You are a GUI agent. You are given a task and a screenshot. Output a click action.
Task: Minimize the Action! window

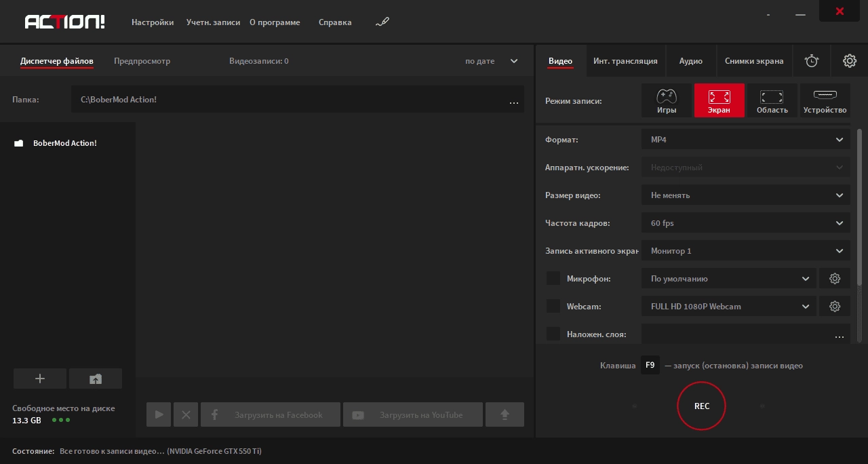[x=801, y=14]
